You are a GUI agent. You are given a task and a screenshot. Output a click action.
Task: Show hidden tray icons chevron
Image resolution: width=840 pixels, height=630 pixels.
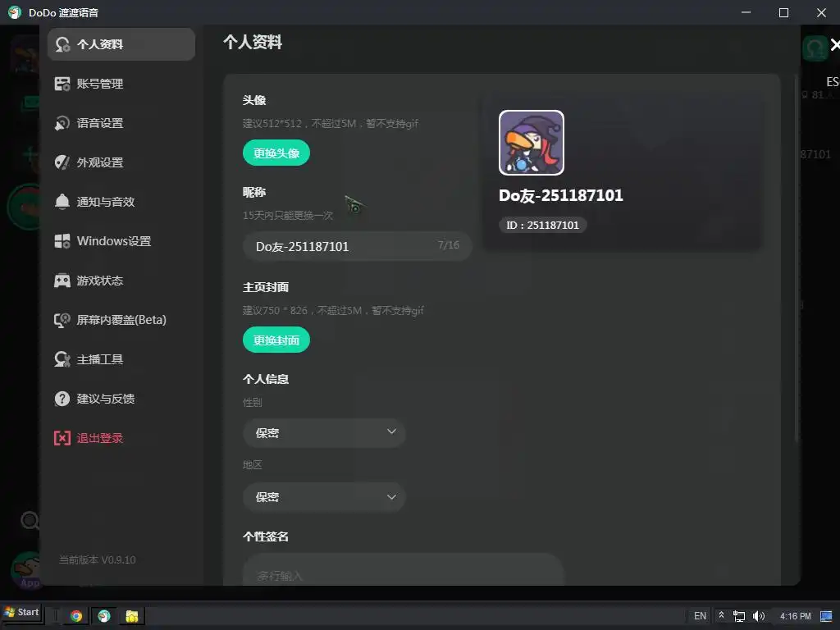[x=721, y=615]
